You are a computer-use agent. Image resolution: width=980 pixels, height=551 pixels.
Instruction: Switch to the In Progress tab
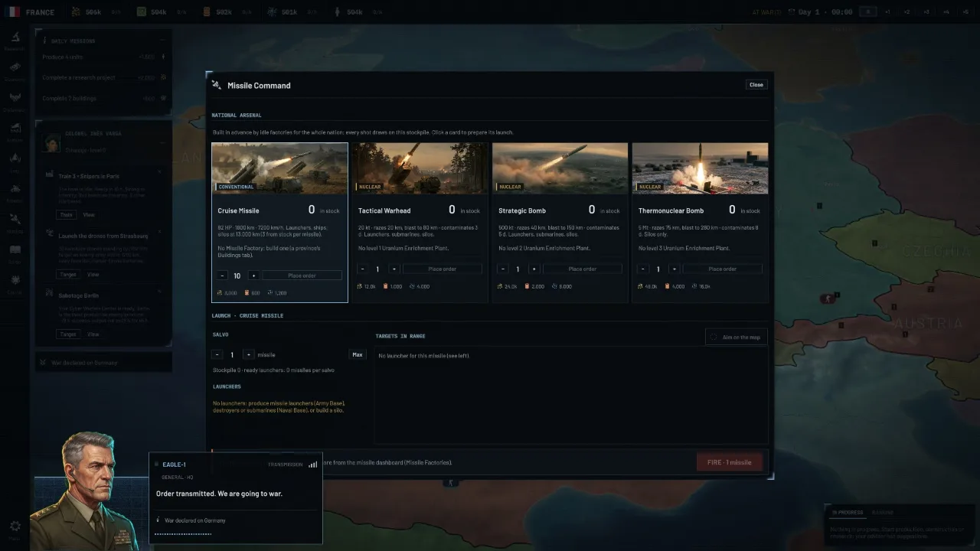coord(848,513)
